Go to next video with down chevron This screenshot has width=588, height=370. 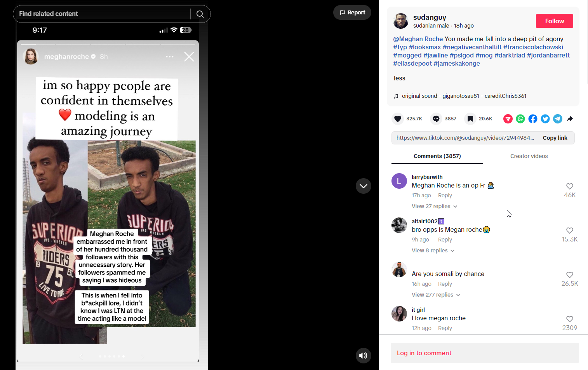pos(363,186)
